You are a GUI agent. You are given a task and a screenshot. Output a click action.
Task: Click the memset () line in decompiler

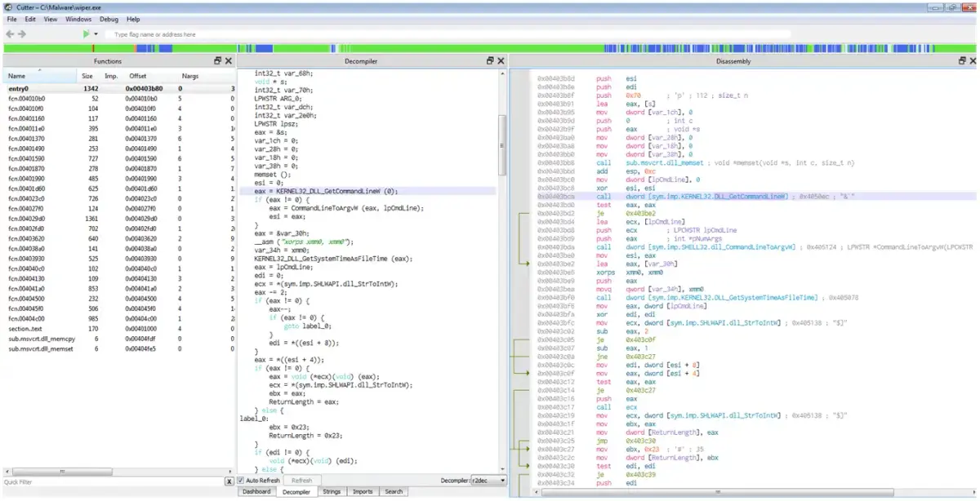(x=272, y=174)
